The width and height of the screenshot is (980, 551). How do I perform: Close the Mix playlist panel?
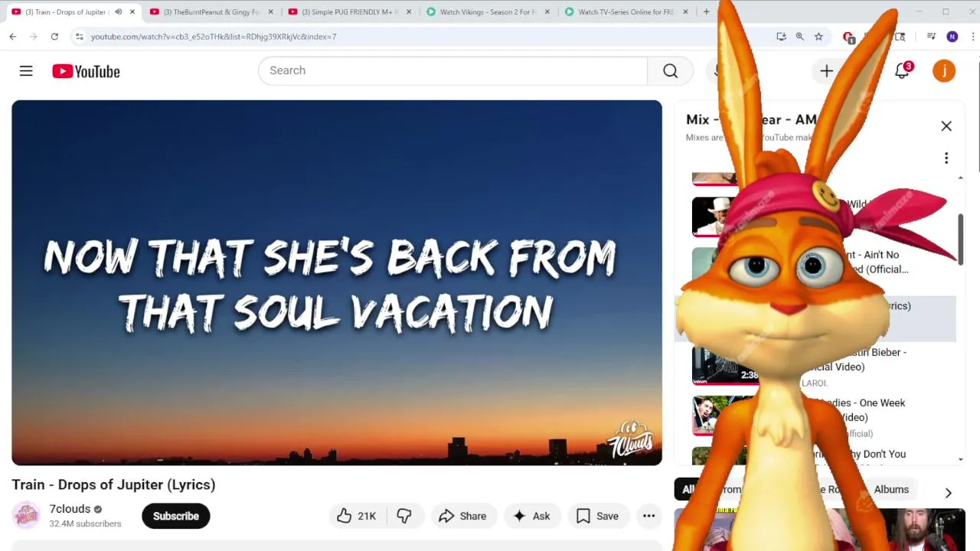(946, 126)
